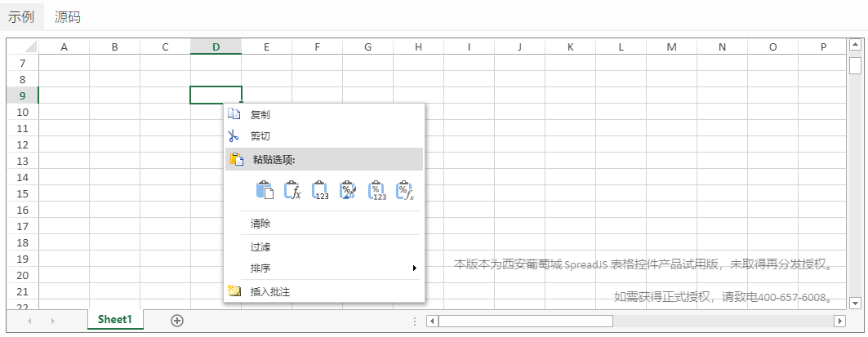Click the next sheet navigation arrow

coord(52,321)
